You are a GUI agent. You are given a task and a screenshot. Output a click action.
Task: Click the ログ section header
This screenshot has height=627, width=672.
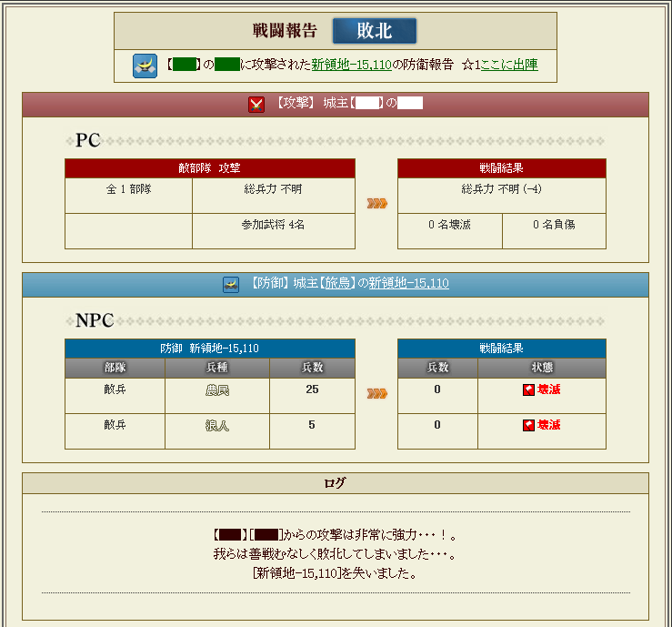(335, 483)
